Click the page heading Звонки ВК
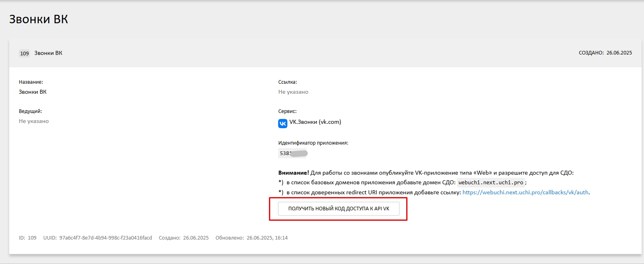 tap(38, 19)
